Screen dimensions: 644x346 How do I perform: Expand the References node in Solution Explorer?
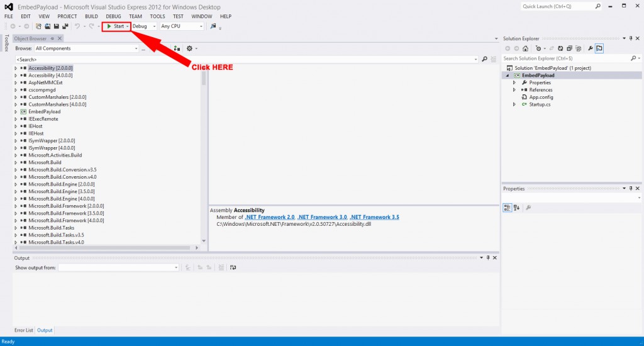tap(514, 90)
